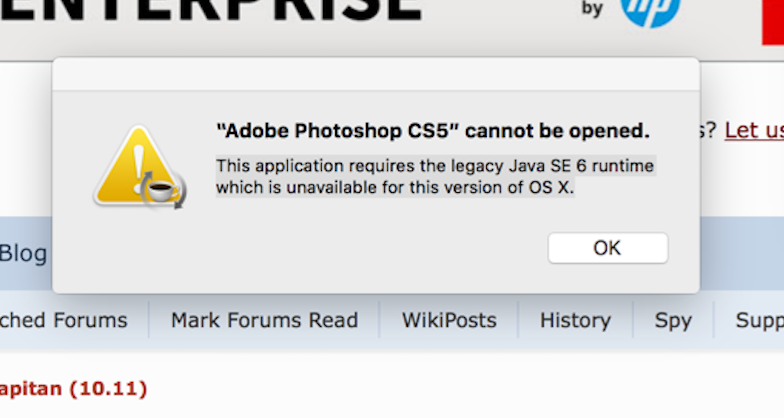Click the "by" text beside HP logo

593,10
